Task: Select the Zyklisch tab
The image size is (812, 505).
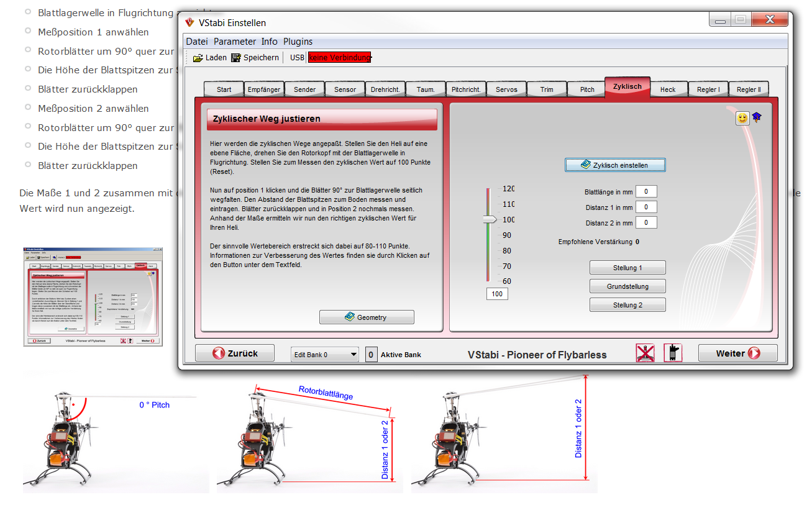Action: pos(627,86)
